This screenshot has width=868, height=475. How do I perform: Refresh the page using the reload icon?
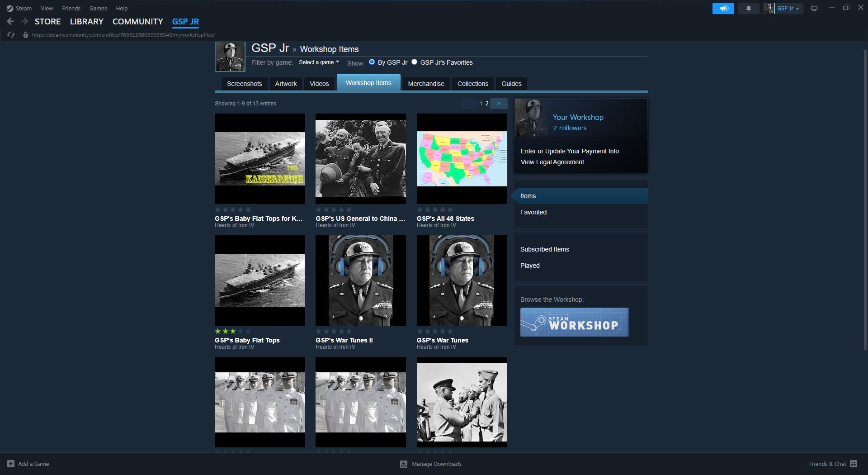(11, 35)
